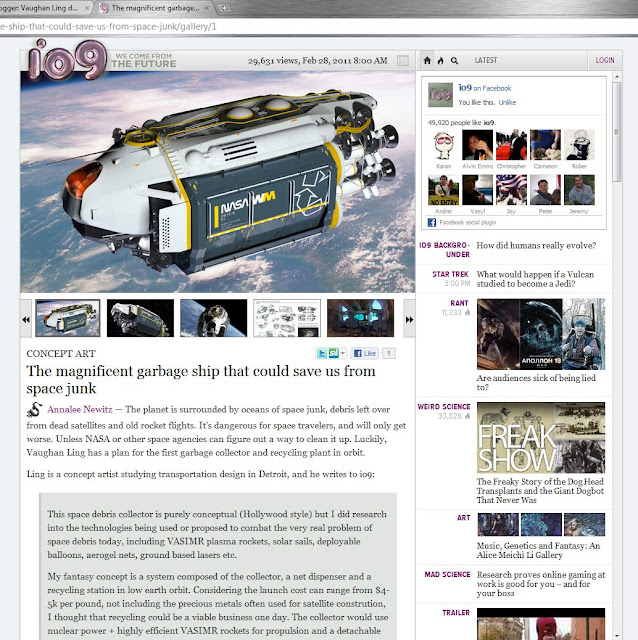
Task: Open 'How did humans really evolve?' story
Action: pyautogui.click(x=536, y=245)
